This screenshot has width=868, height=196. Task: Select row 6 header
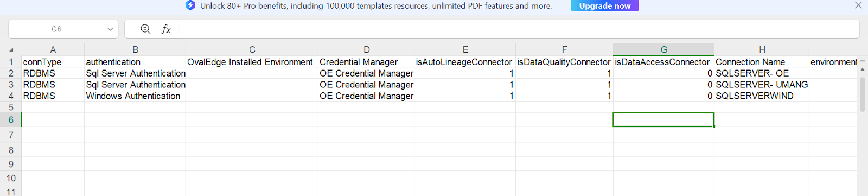click(11, 119)
